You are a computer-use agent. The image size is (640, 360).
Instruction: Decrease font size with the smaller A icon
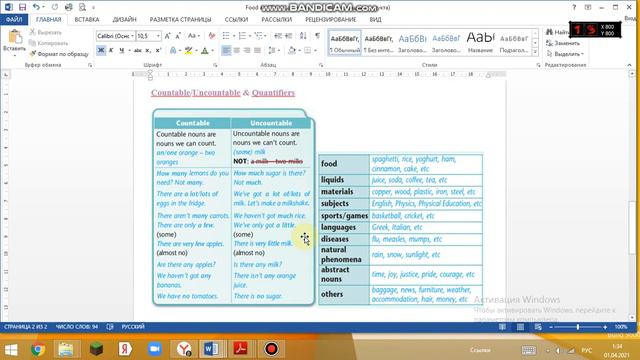pyautogui.click(x=178, y=36)
